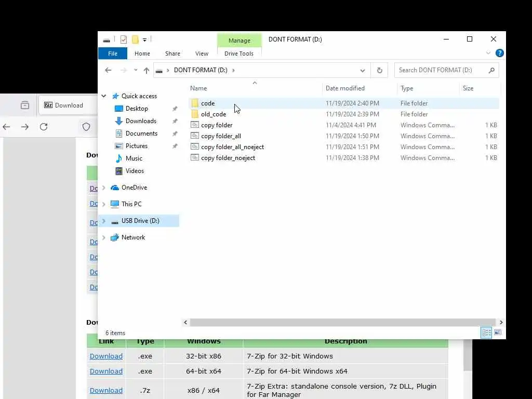532x399 pixels.
Task: Open OneDrive in navigation pane
Action: click(134, 188)
